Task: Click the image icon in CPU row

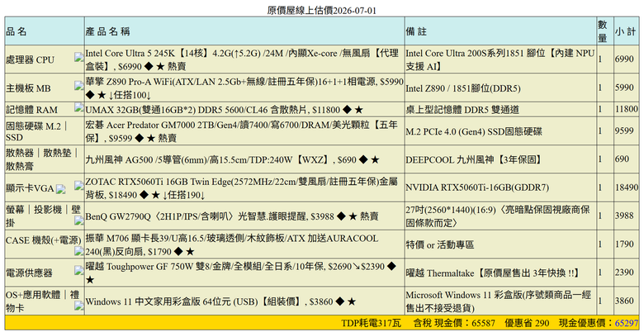Action: 79,57
